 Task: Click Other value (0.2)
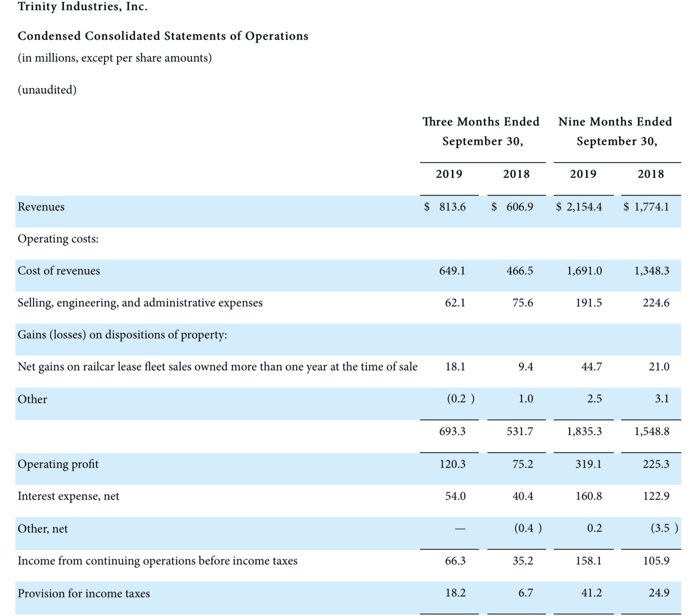(460, 399)
